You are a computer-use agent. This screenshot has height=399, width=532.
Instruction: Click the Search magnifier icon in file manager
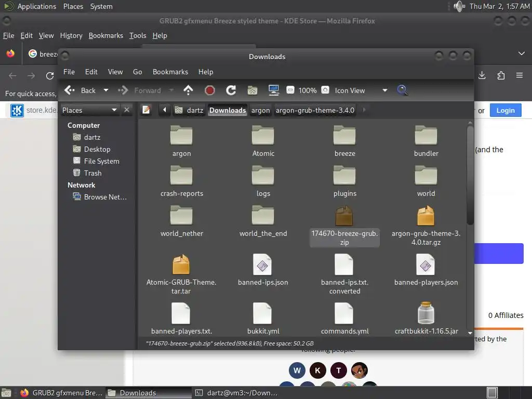[x=402, y=90]
